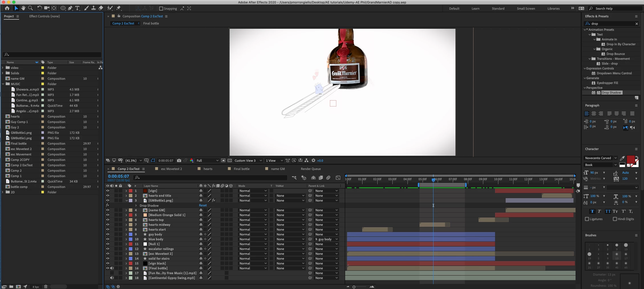Select the Pen tool
Viewport: 644px width, 289px height.
70,8
